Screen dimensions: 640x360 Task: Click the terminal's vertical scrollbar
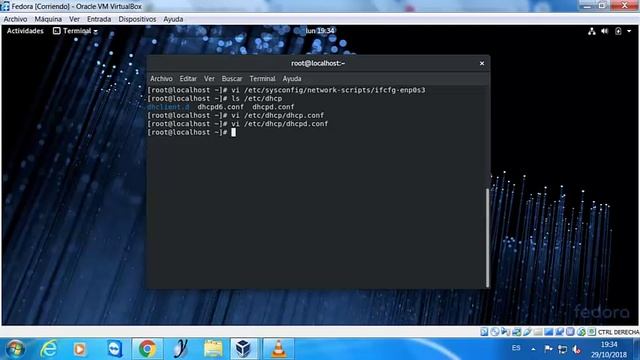(487, 238)
